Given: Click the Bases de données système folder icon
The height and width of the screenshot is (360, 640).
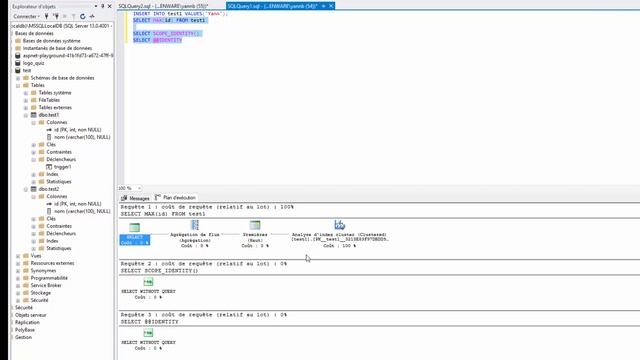Looking at the screenshot, I should pos(18,41).
